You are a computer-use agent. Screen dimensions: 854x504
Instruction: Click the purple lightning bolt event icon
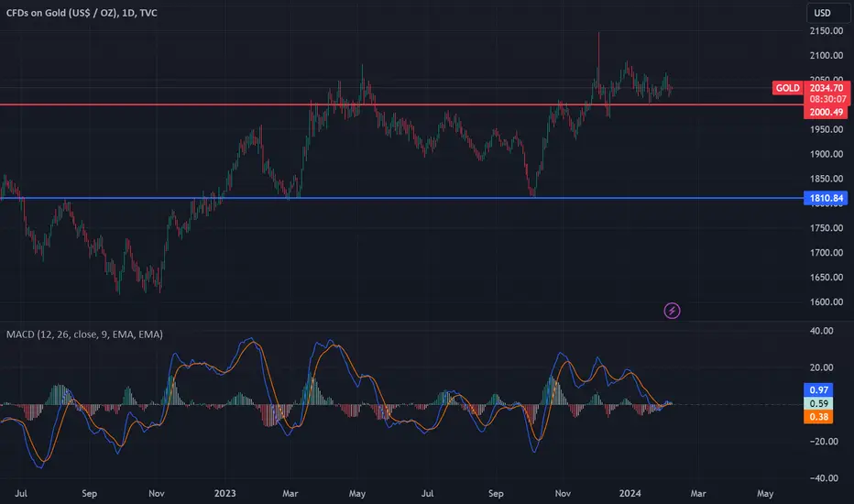click(x=672, y=311)
